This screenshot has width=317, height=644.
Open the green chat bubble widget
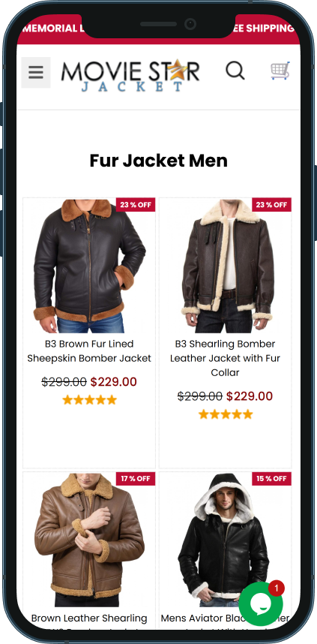point(260,604)
